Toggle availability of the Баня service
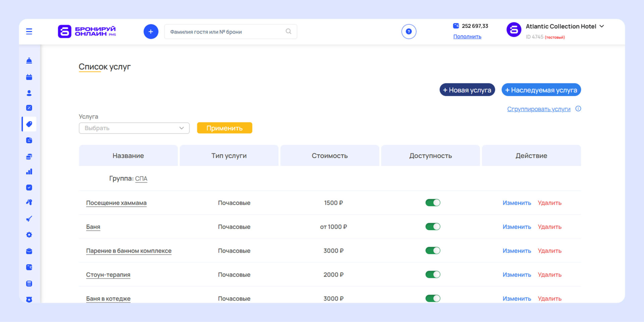 (433, 227)
